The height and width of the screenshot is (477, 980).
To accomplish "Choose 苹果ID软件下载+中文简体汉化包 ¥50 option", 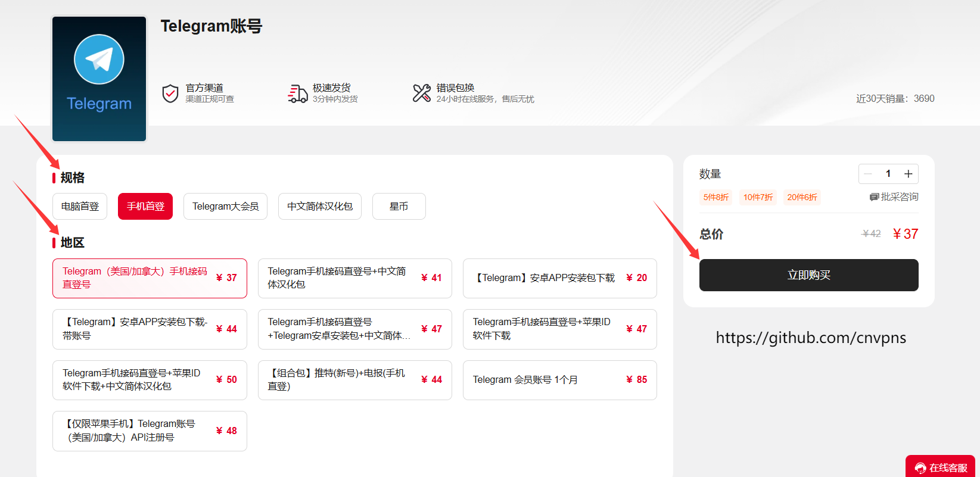I will click(150, 380).
